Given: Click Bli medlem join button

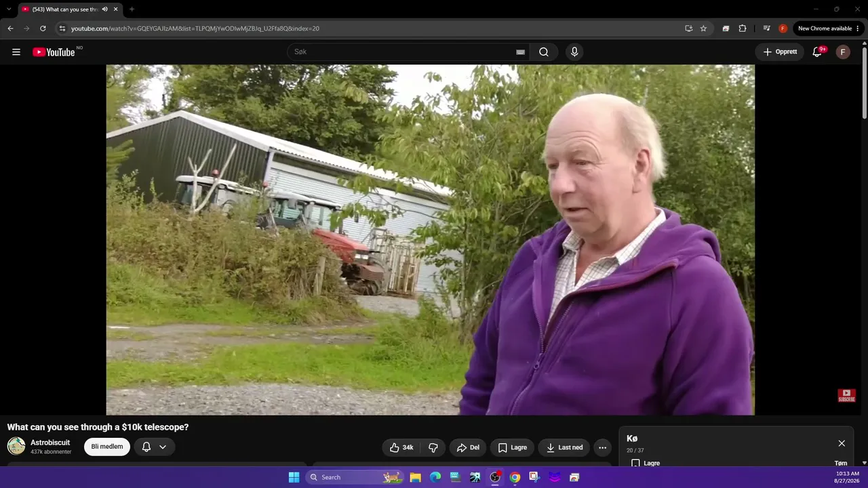Looking at the screenshot, I should (x=107, y=447).
